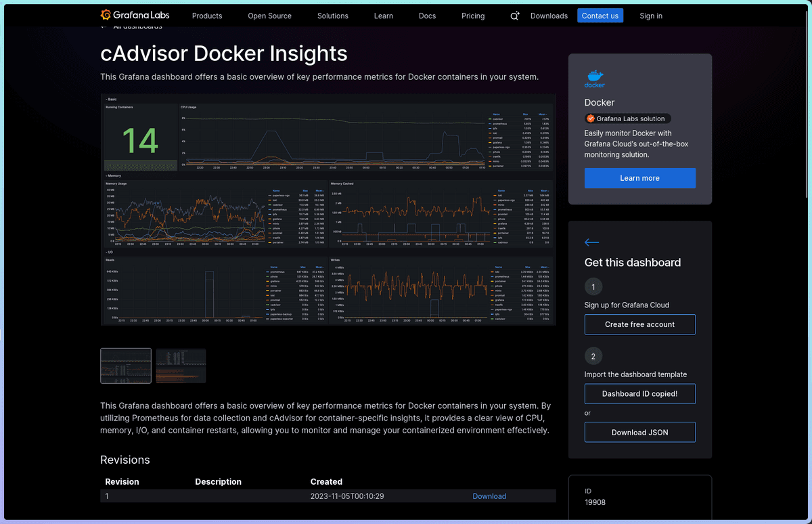Click the Docker heading in the sidebar card
The width and height of the screenshot is (812, 524).
[600, 103]
